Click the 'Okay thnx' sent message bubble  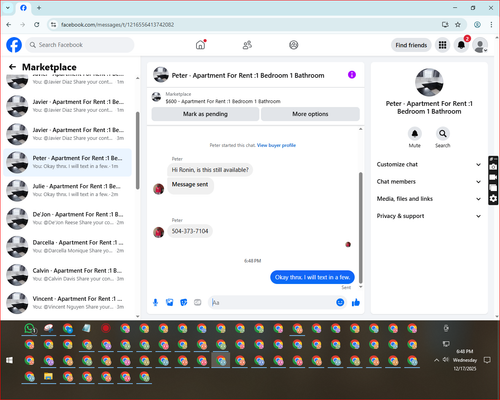312,277
